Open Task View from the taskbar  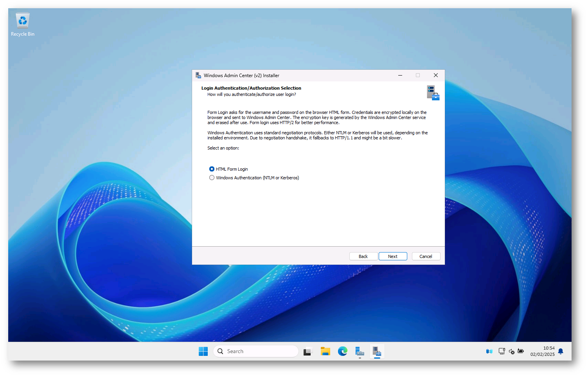pos(307,352)
